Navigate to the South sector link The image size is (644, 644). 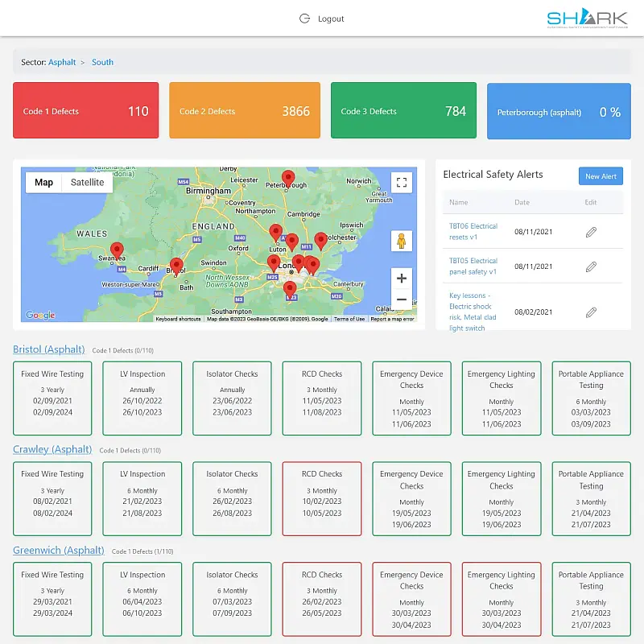pos(102,61)
